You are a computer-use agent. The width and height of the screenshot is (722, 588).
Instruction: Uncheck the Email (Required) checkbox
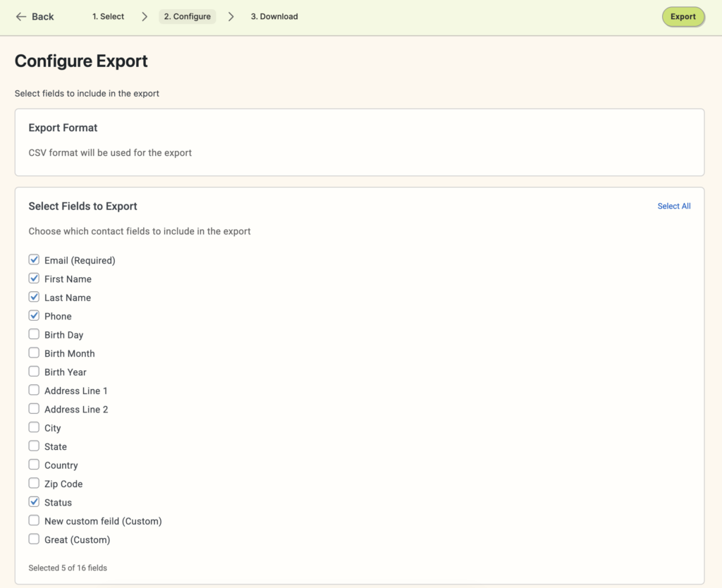[x=34, y=259]
